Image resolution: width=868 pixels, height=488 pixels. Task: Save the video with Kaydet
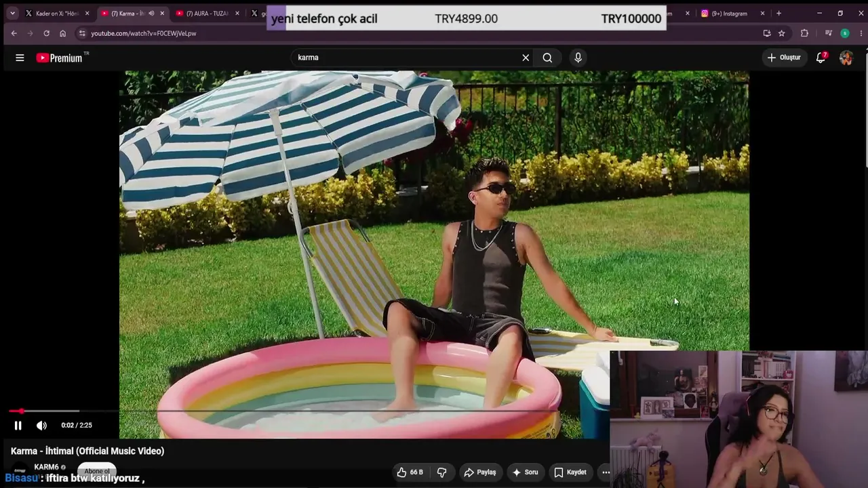tap(570, 472)
